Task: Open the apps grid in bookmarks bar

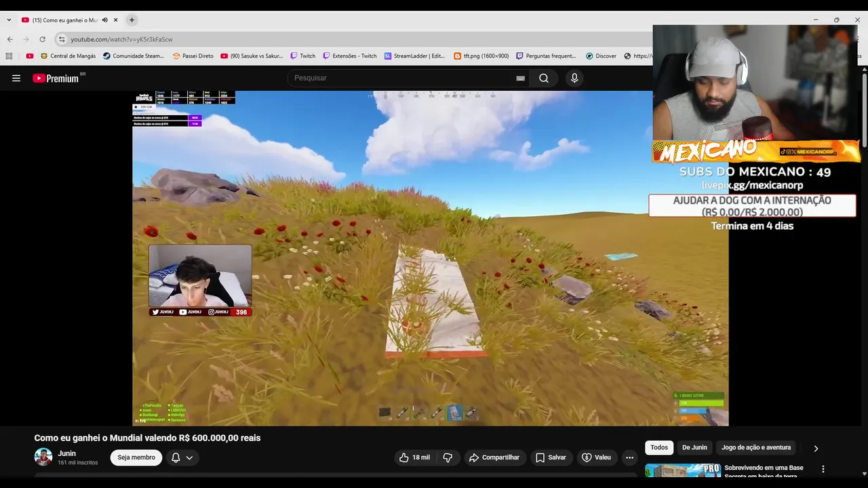Action: (x=9, y=56)
